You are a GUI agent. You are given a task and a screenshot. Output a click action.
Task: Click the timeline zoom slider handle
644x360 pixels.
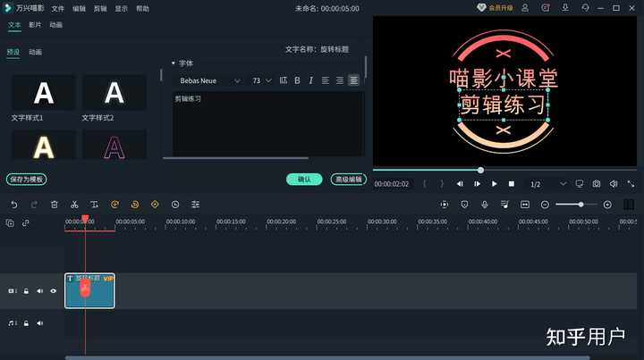580,205
